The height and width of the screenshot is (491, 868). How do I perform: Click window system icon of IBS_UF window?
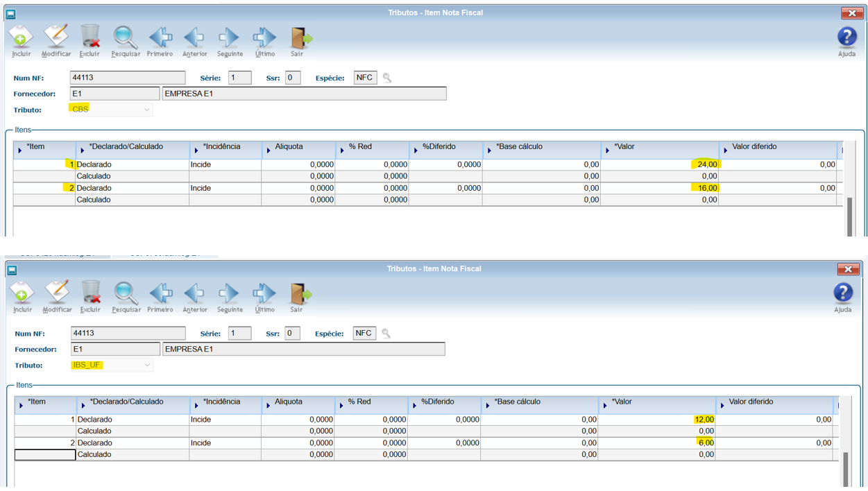pos(12,269)
